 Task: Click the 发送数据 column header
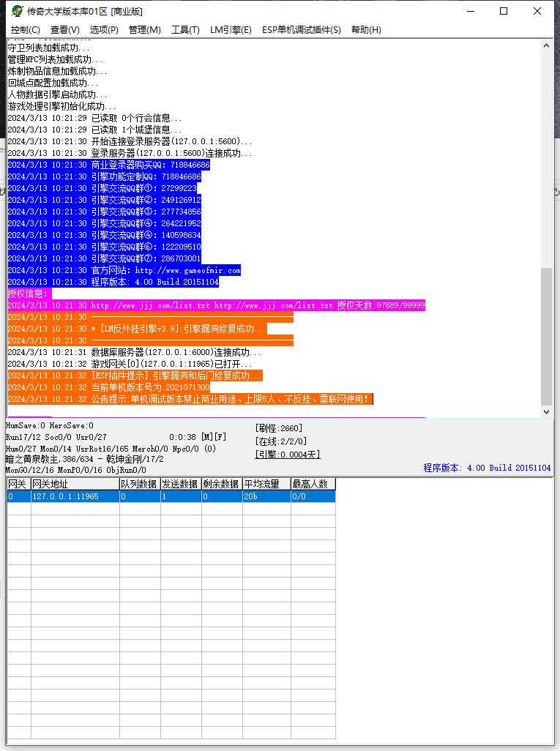click(181, 485)
